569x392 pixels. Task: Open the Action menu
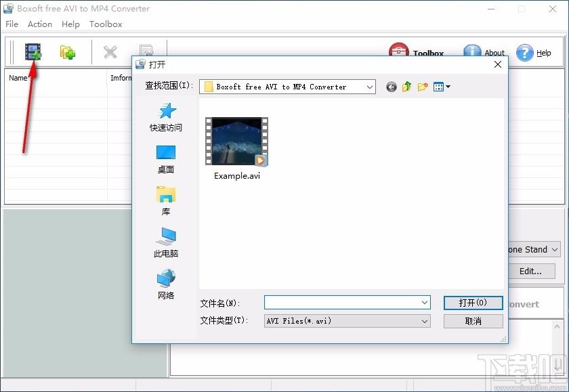point(40,24)
